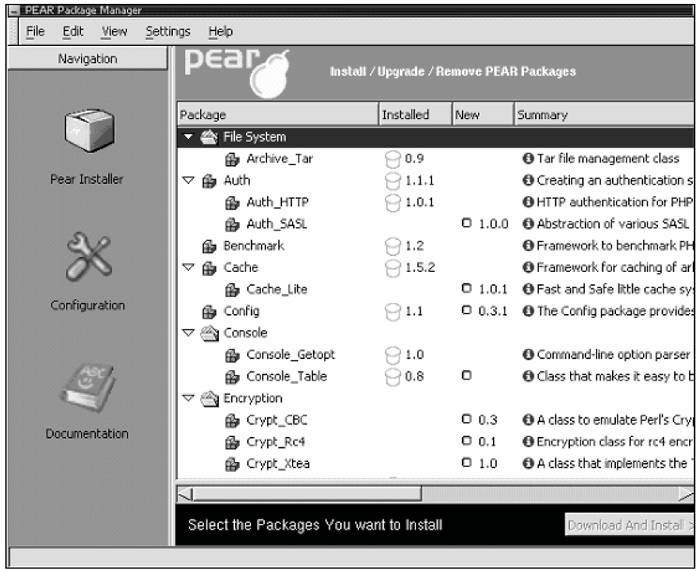Click the Configuration label
Viewport: 700px width, 571px height.
pos(88,305)
